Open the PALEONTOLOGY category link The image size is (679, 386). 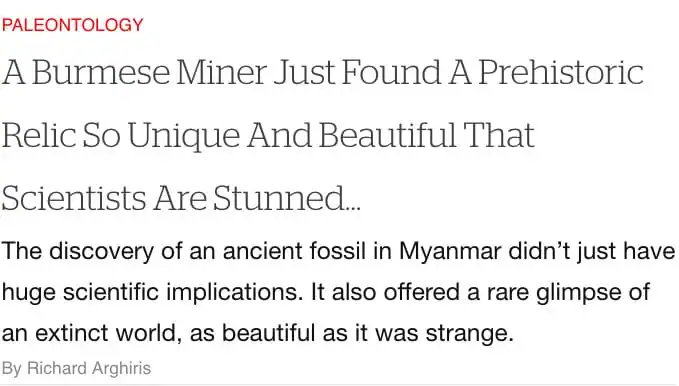tap(72, 25)
